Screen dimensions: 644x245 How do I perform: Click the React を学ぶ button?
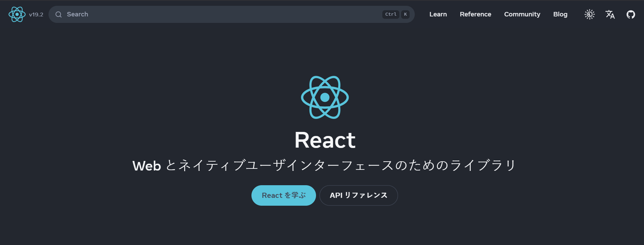[284, 195]
